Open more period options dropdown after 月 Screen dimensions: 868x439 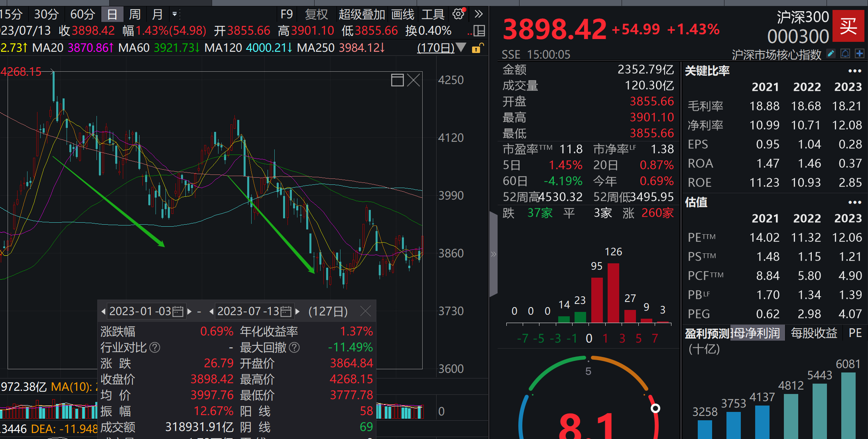[175, 14]
